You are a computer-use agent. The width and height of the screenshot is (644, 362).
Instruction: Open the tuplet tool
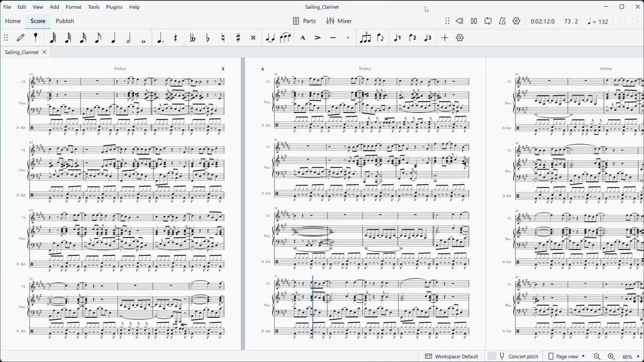coord(365,38)
